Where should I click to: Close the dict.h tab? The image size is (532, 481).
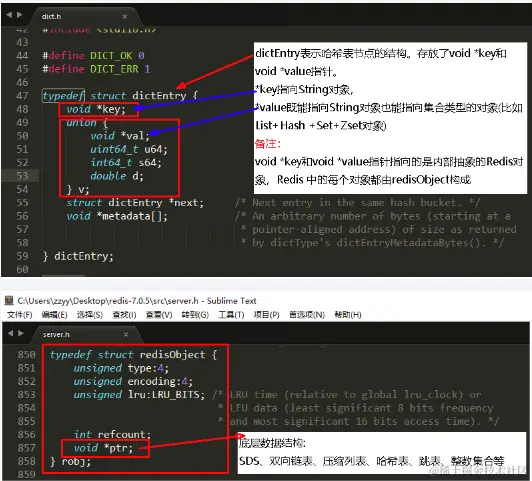(x=125, y=16)
